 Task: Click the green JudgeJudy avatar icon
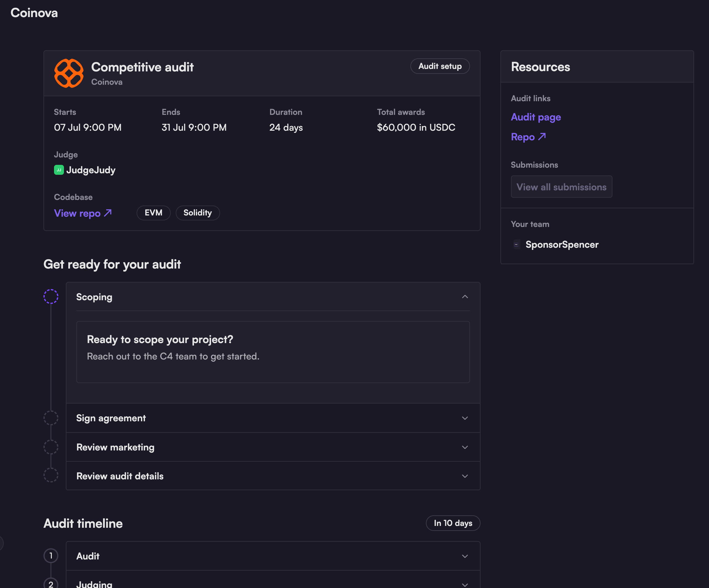click(59, 170)
